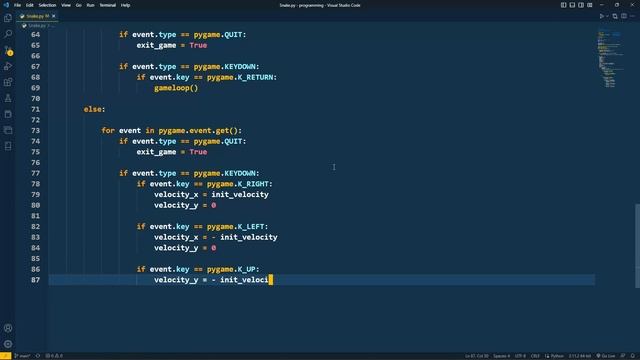The image size is (640, 360).
Task: Open Source Control view with pending badge
Action: [x=8, y=51]
